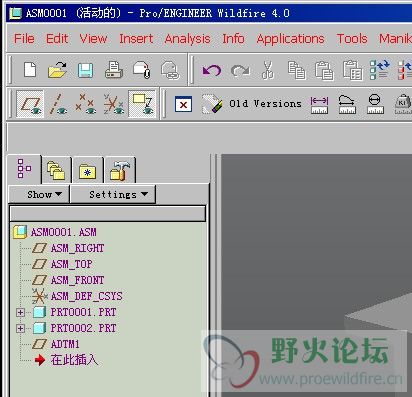This screenshot has width=412, height=397.
Task: Open the Settings dropdown in model tree
Action: tap(113, 194)
